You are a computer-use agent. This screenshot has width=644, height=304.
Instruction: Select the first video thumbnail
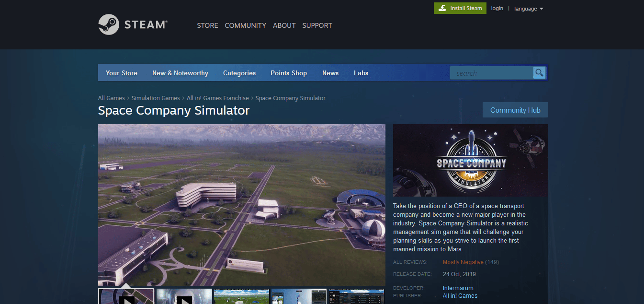126,296
